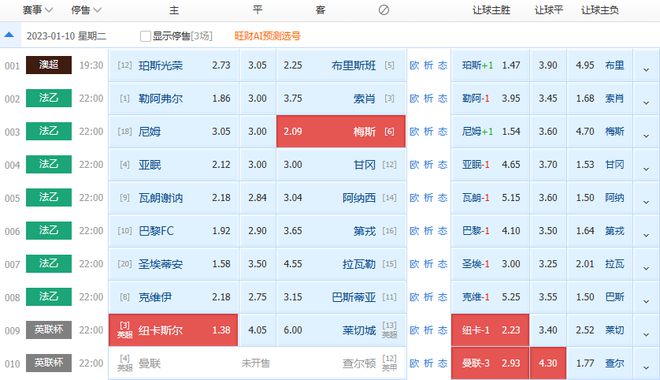660x380 pixels.
Task: Collapse the 2023-01-10 date group
Action: 9,35
